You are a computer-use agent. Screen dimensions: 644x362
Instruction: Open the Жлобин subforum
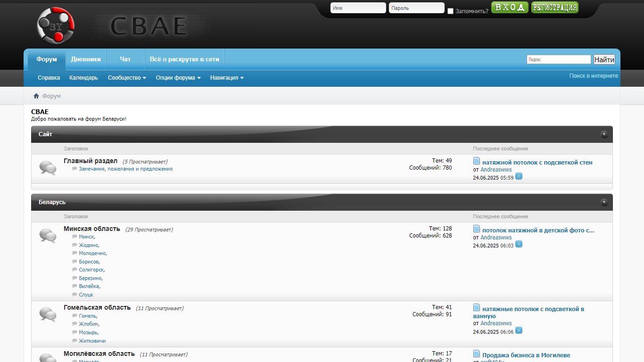89,324
